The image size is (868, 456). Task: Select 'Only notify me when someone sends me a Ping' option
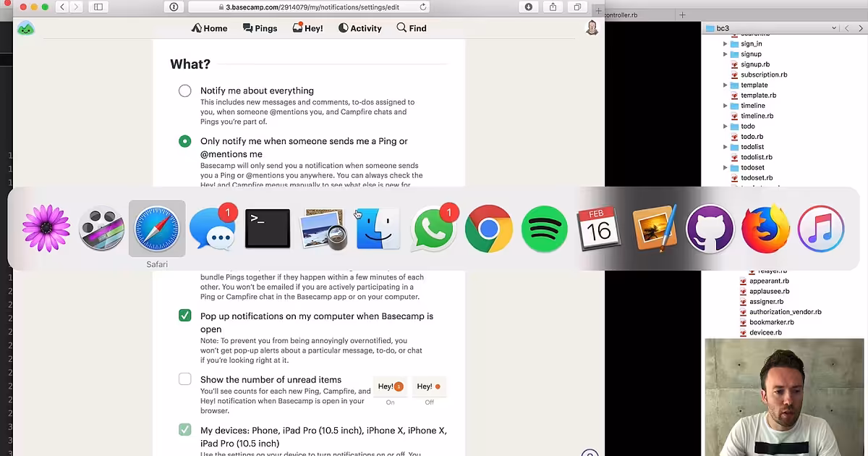pos(185,141)
